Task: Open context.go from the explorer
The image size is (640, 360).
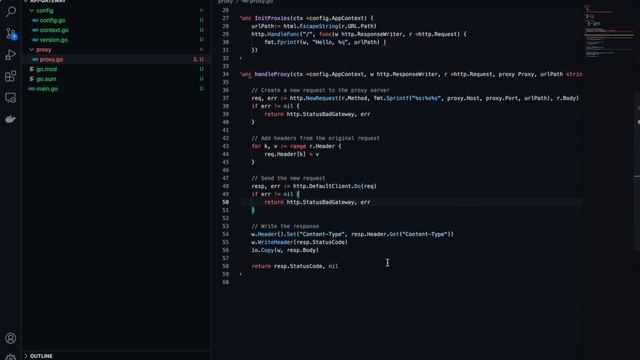Action: tap(54, 30)
